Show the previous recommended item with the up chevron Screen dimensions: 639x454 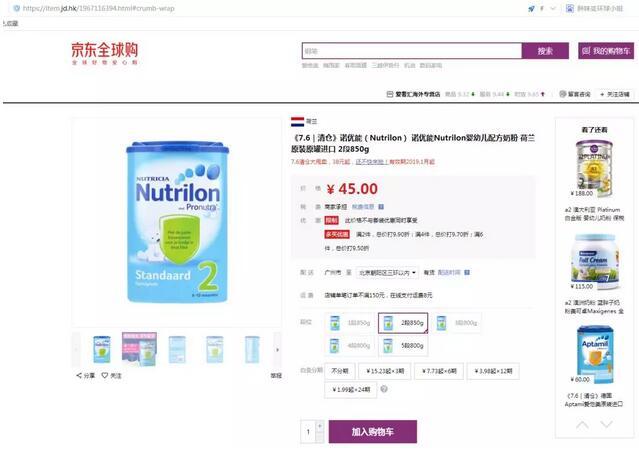(582, 425)
